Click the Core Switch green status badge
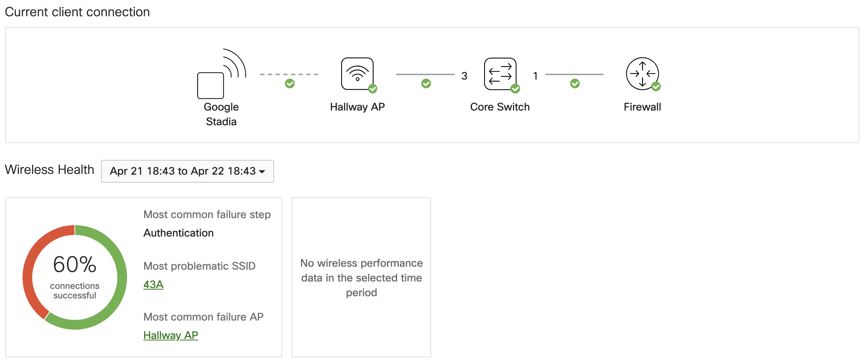The image size is (868, 364). point(515,88)
